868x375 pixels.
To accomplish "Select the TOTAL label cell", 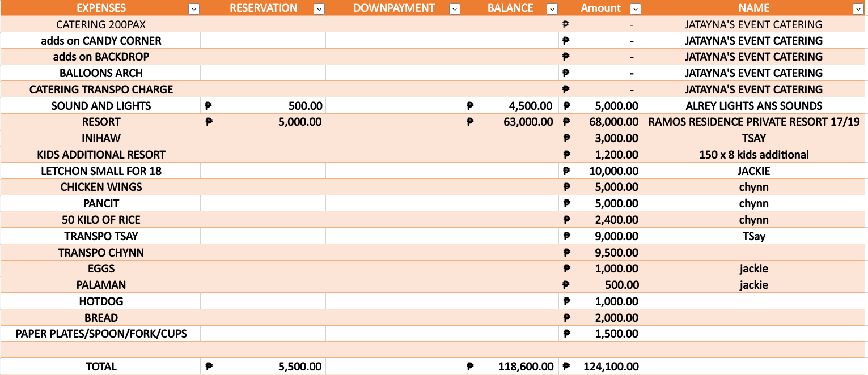I will coord(101,367).
